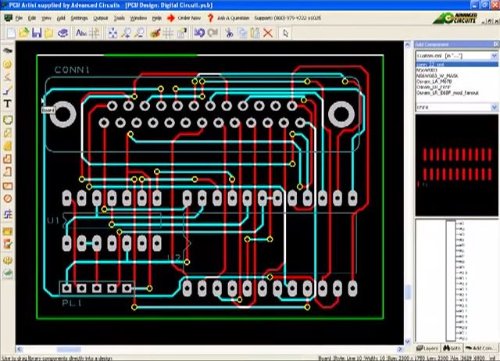
Task: Click the topmost black component icon in sidebar
Action: click(7, 50)
